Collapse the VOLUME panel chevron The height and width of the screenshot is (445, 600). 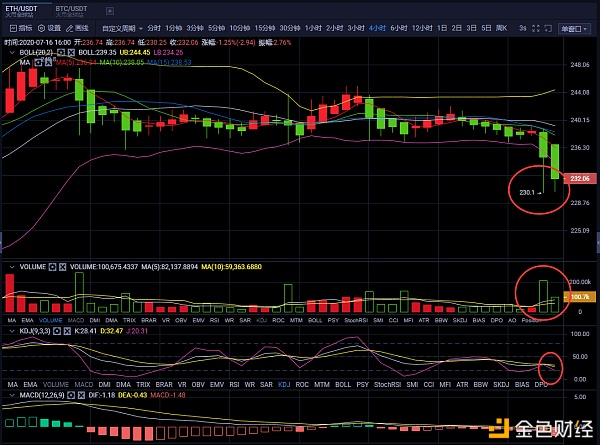click(x=12, y=267)
